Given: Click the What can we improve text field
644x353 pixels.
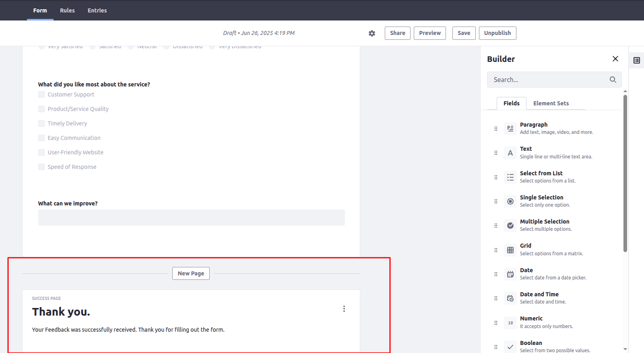Looking at the screenshot, I should 192,218.
